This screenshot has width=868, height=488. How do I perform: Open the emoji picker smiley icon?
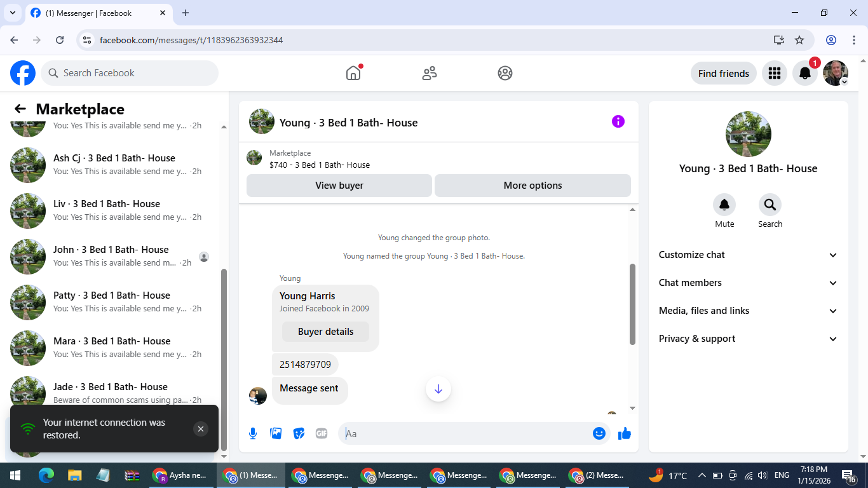(599, 433)
